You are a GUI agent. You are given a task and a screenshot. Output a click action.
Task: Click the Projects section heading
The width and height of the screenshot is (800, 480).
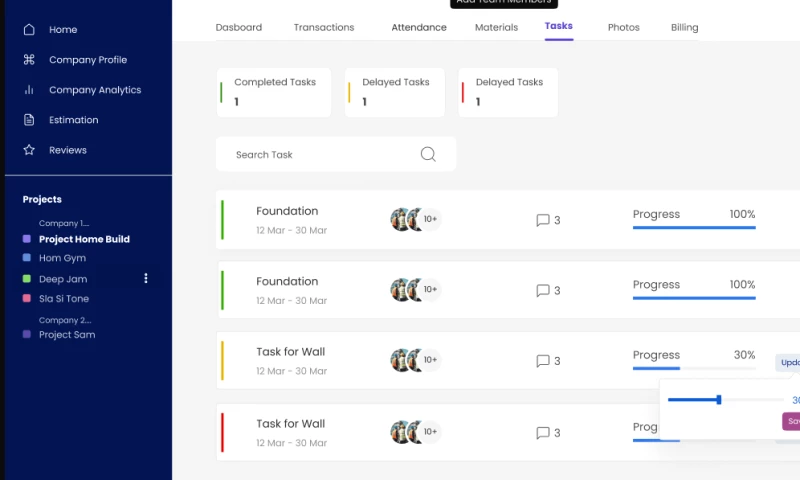42,199
